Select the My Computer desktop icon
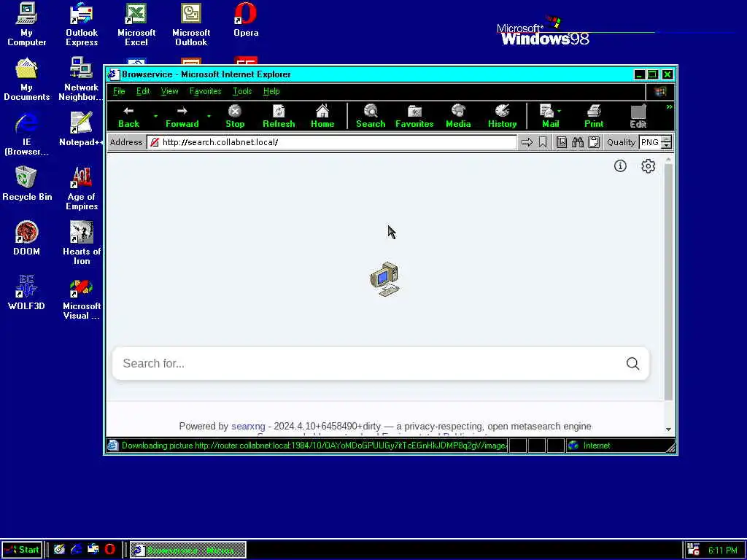 (x=27, y=25)
